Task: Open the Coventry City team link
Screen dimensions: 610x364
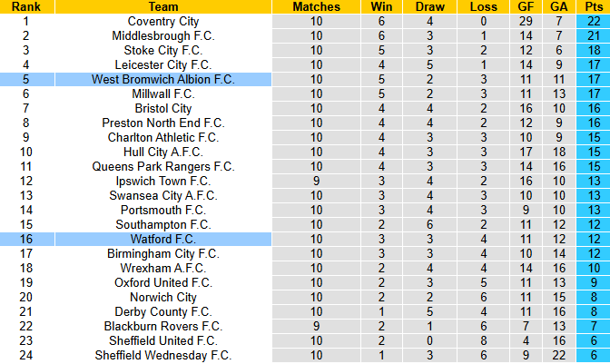Action: 163,21
